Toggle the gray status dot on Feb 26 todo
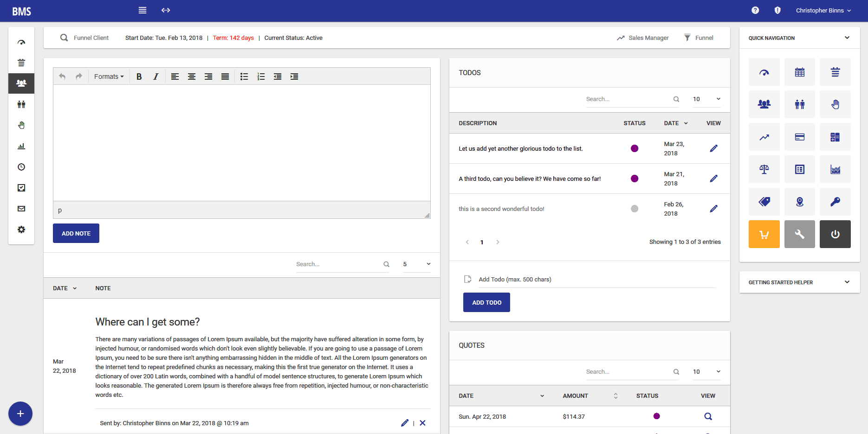This screenshot has height=434, width=868. (x=635, y=209)
